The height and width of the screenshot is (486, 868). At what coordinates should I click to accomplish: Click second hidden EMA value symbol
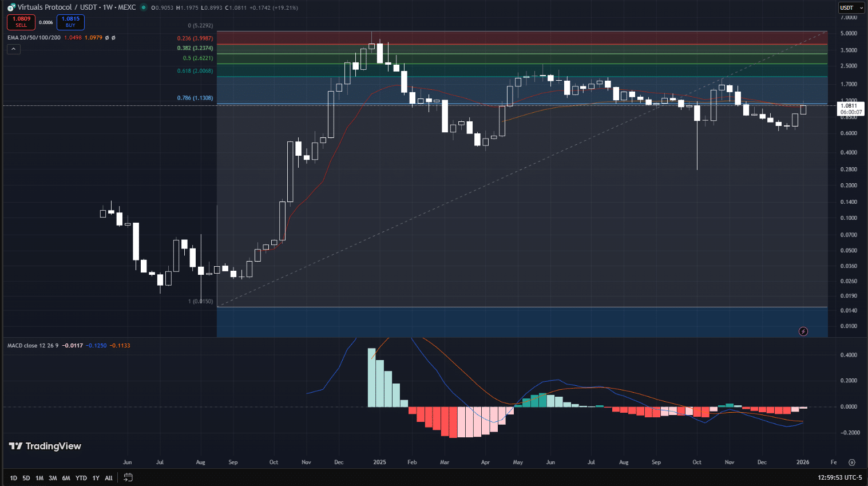113,38
